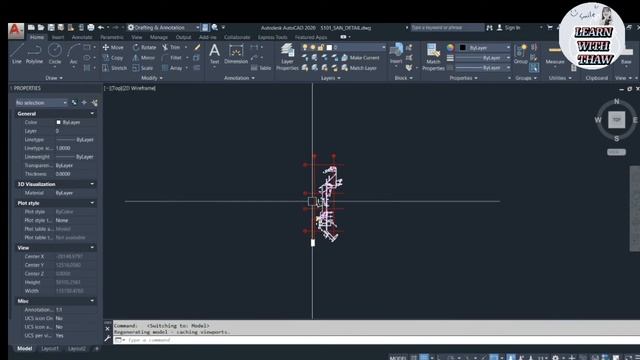Click the Rotate tool
The width and height of the screenshot is (640, 360).
pyautogui.click(x=144, y=47)
